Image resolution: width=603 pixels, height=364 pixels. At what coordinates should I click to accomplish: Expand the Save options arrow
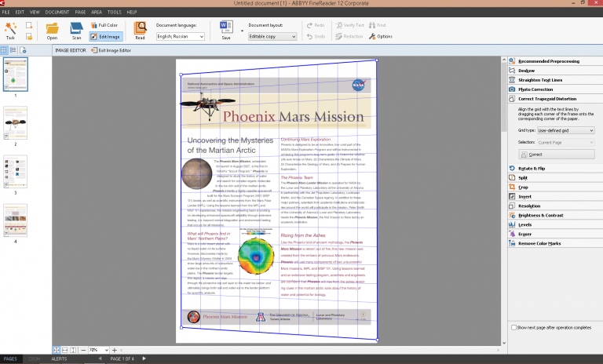(242, 31)
